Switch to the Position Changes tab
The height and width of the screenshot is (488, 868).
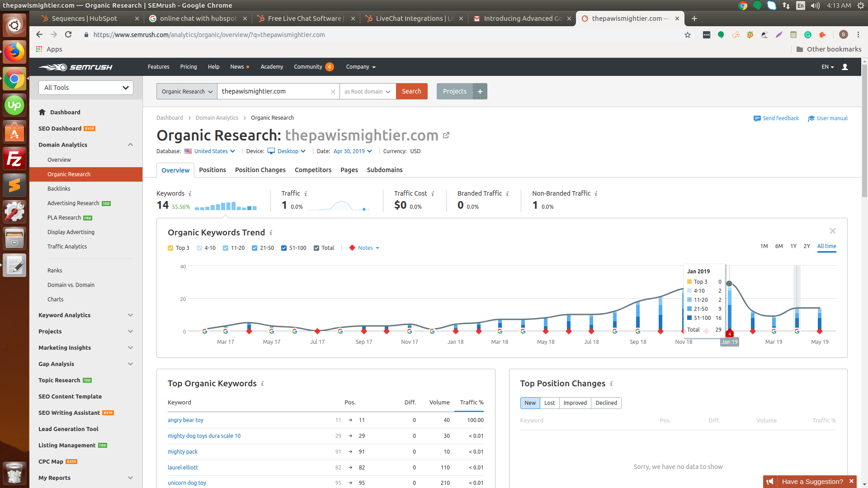coord(260,170)
